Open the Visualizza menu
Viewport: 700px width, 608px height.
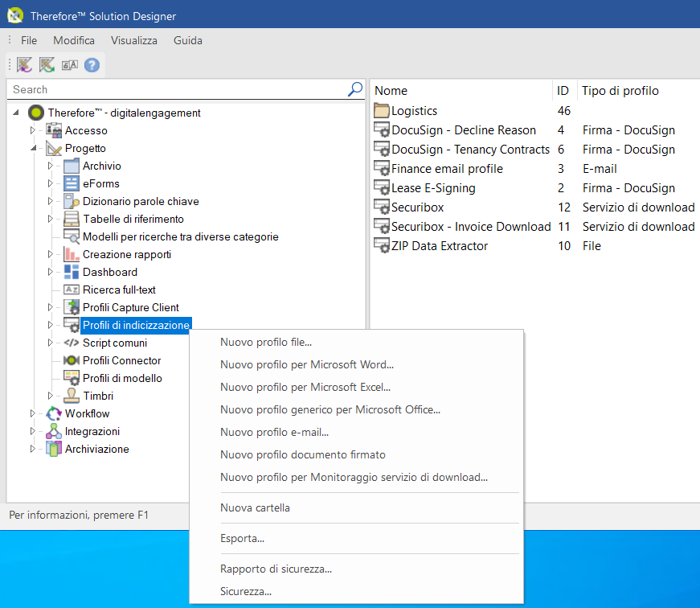[x=134, y=41]
